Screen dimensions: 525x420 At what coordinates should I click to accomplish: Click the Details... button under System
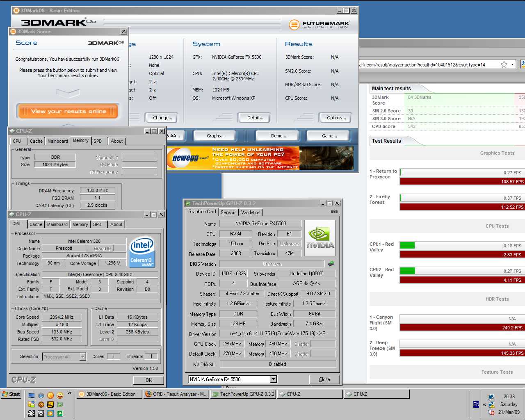pos(254,118)
